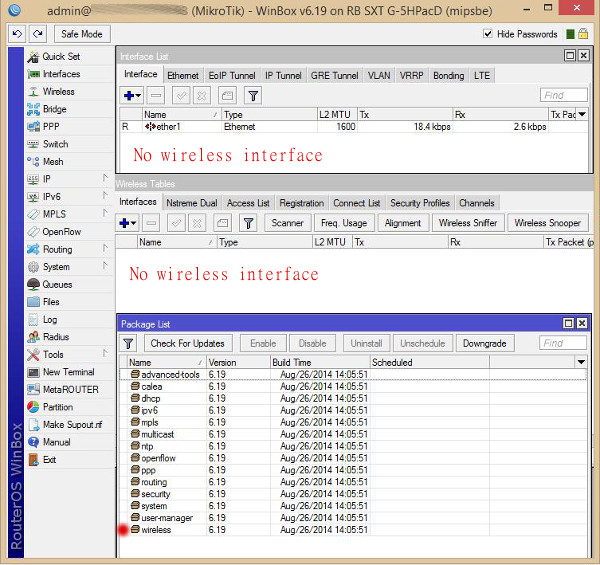Click filter icon in Interface List toolbar
This screenshot has height=565, width=600.
coord(253,96)
